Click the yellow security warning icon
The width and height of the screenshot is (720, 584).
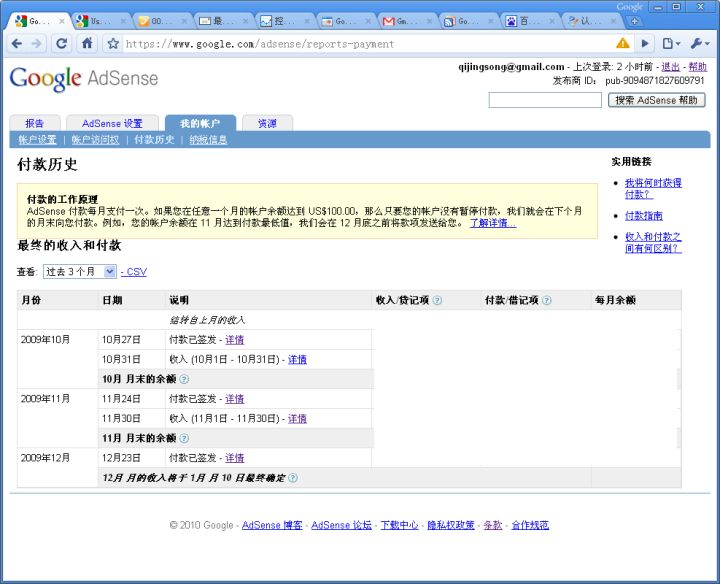tap(623, 43)
